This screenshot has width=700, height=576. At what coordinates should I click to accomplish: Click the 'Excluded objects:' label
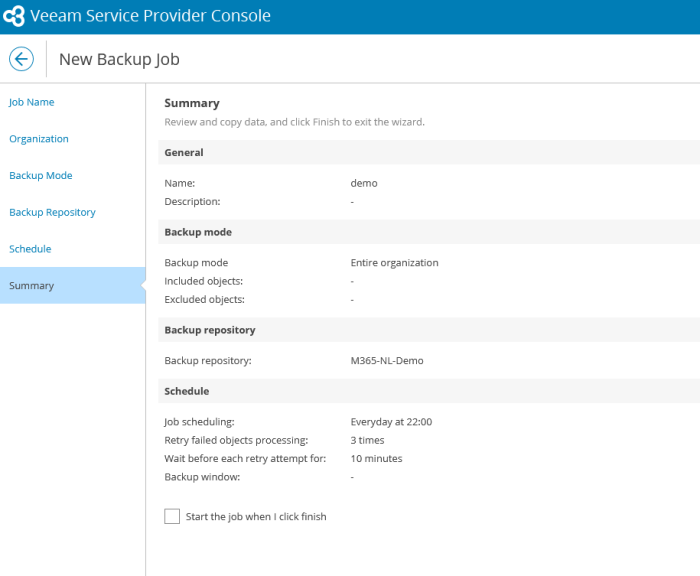(204, 299)
